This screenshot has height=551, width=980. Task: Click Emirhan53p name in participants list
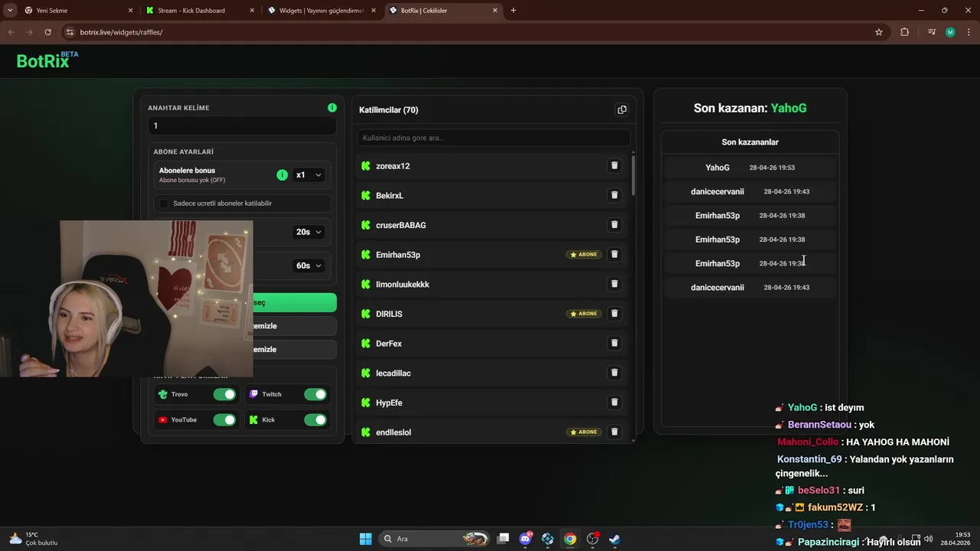pos(398,255)
